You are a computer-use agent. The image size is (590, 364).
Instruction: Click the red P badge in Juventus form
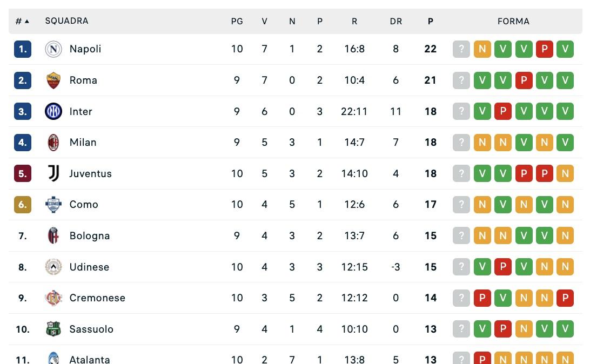524,173
